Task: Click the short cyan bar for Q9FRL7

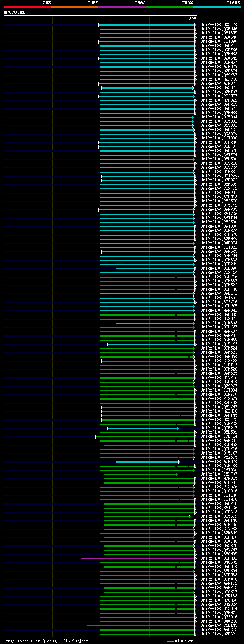Action: point(143,428)
